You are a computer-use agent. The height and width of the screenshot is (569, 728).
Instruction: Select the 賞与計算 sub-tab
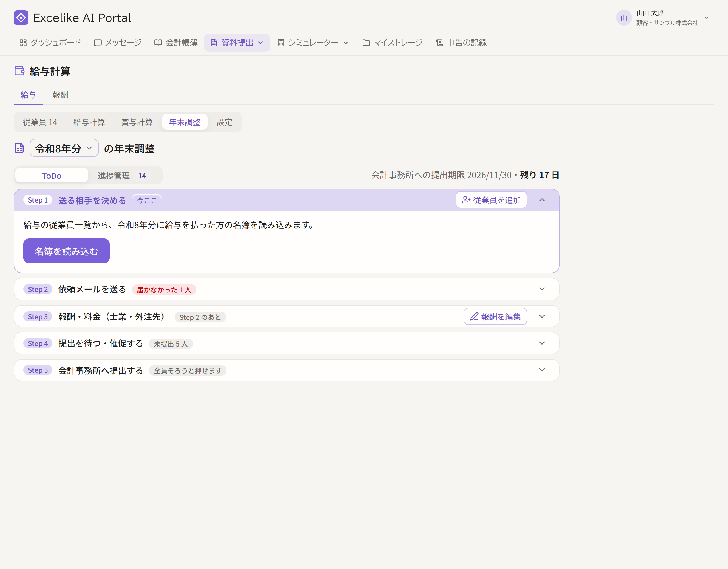point(137,122)
